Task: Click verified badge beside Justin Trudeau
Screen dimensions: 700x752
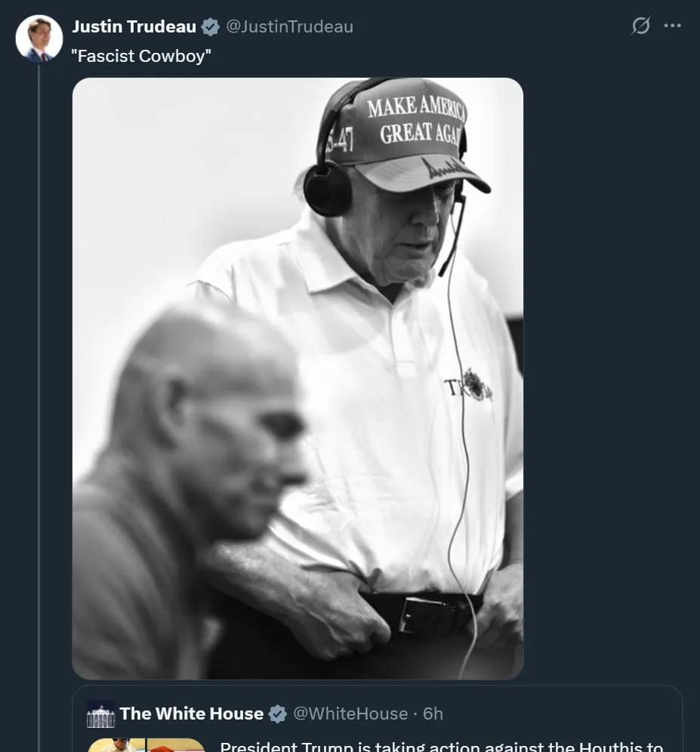Action: click(211, 27)
